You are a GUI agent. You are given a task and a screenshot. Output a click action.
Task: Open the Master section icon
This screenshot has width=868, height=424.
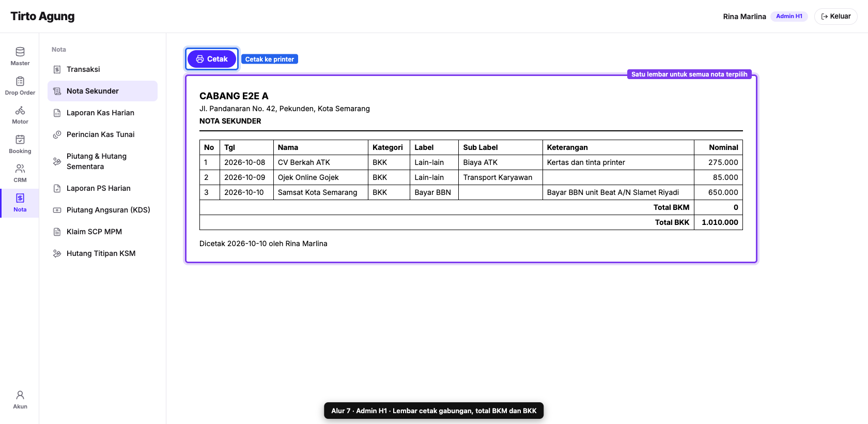[x=20, y=52]
